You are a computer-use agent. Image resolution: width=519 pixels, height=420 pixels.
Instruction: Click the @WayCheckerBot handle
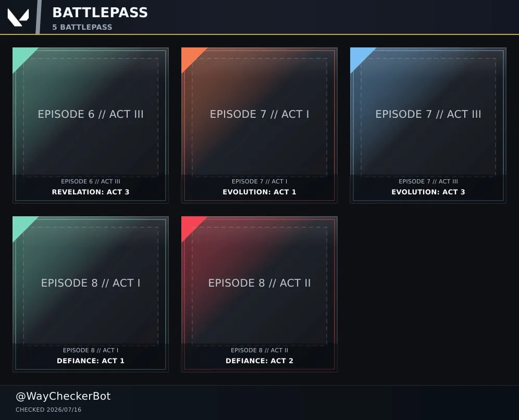63,396
